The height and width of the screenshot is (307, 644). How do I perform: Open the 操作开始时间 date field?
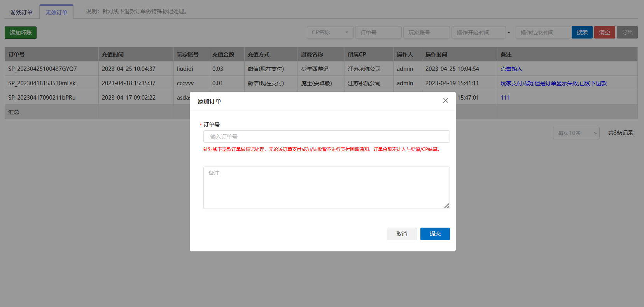[x=479, y=32]
